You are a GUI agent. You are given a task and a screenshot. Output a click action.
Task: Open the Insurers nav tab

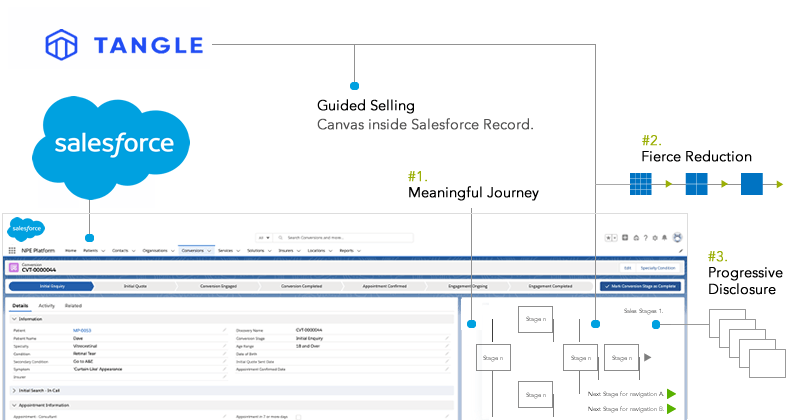[x=286, y=251]
